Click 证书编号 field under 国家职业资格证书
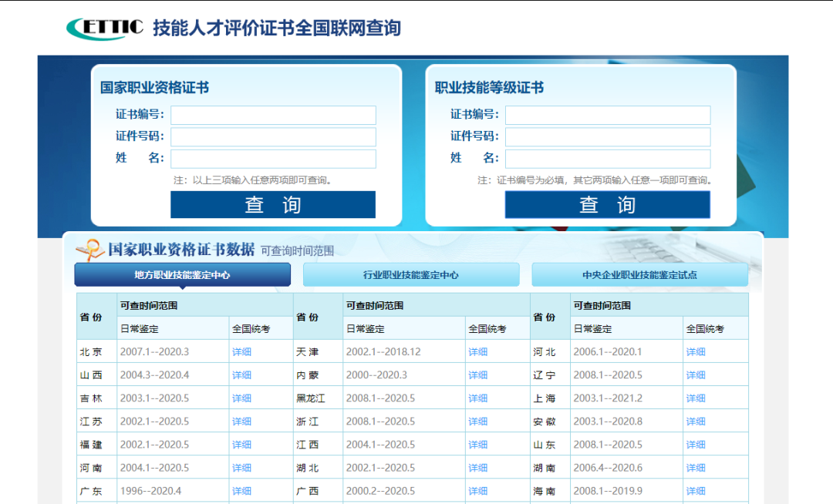This screenshot has width=833, height=504. 273,115
